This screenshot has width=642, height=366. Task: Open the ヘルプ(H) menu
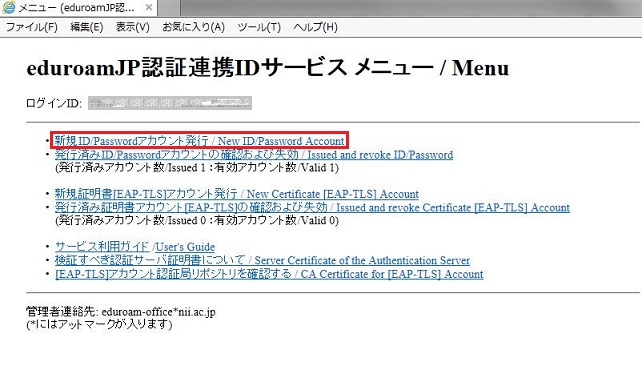[x=315, y=27]
